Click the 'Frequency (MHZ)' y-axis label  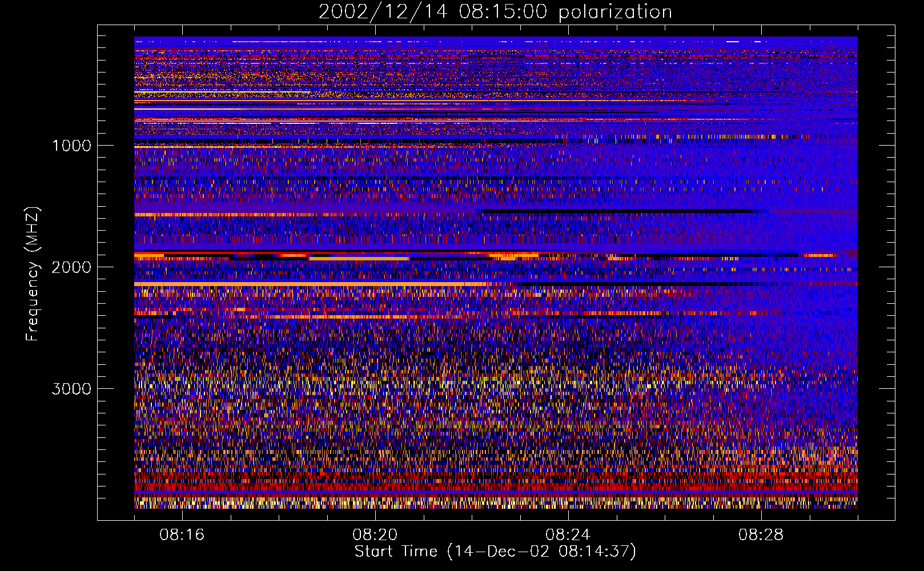pos(33,274)
